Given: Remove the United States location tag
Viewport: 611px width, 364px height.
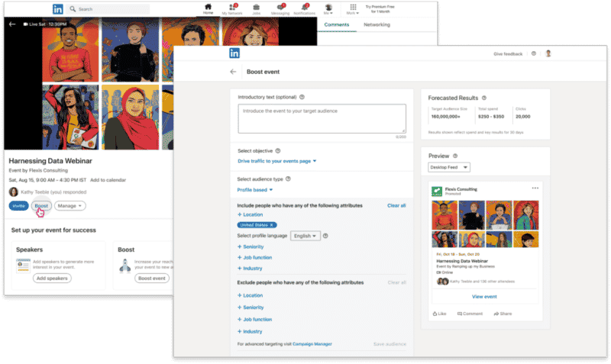Looking at the screenshot, I should [x=273, y=225].
